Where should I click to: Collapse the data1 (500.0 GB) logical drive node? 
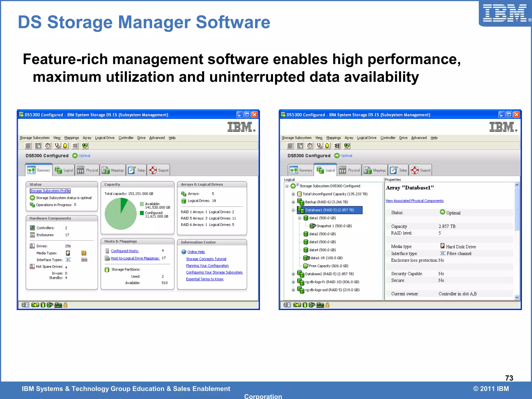click(x=300, y=218)
